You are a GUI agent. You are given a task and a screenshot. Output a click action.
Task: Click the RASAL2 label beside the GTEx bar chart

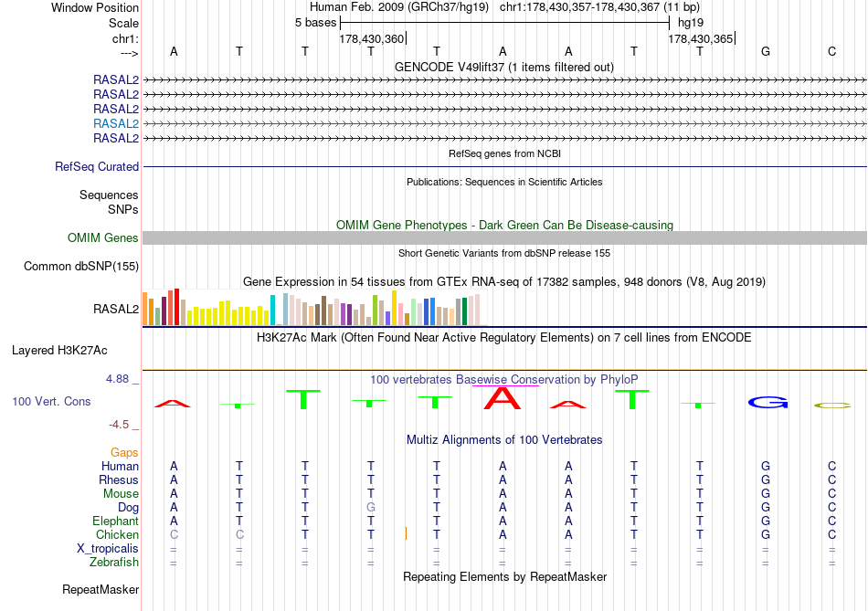tap(116, 309)
